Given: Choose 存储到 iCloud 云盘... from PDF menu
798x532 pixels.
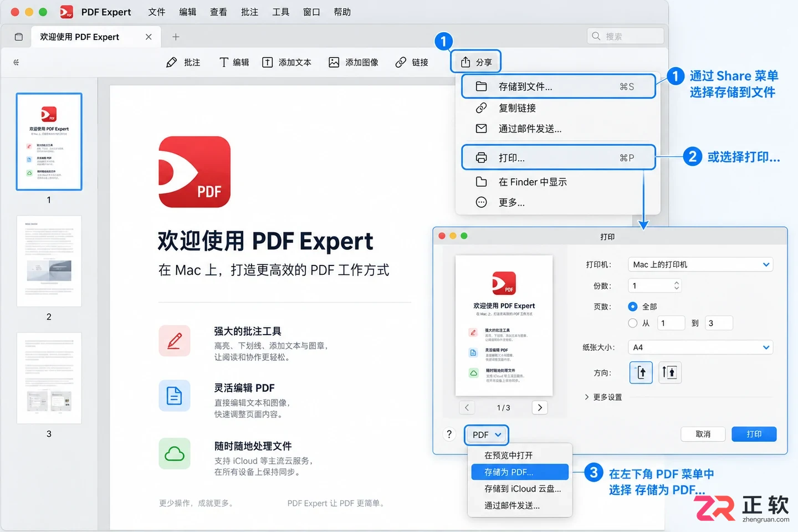Looking at the screenshot, I should [520, 488].
